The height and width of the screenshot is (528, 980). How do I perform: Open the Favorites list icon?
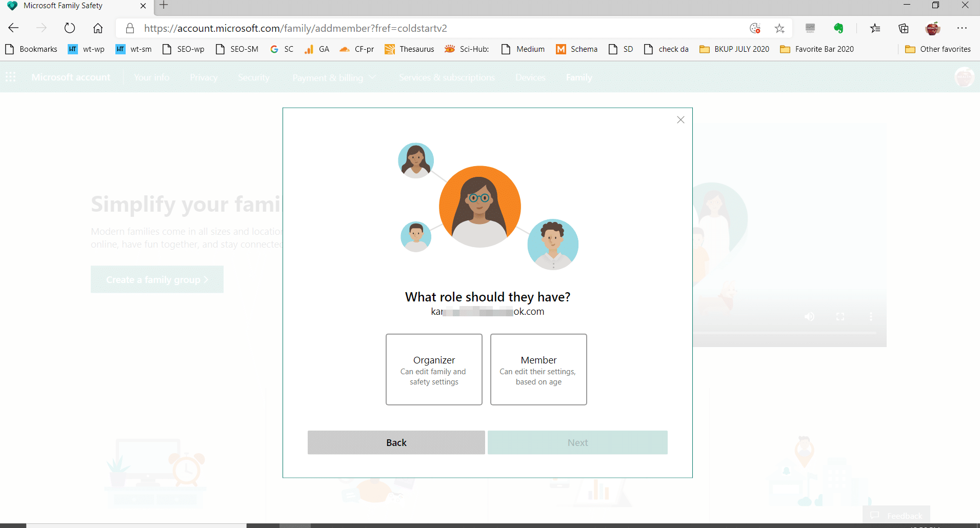875,28
